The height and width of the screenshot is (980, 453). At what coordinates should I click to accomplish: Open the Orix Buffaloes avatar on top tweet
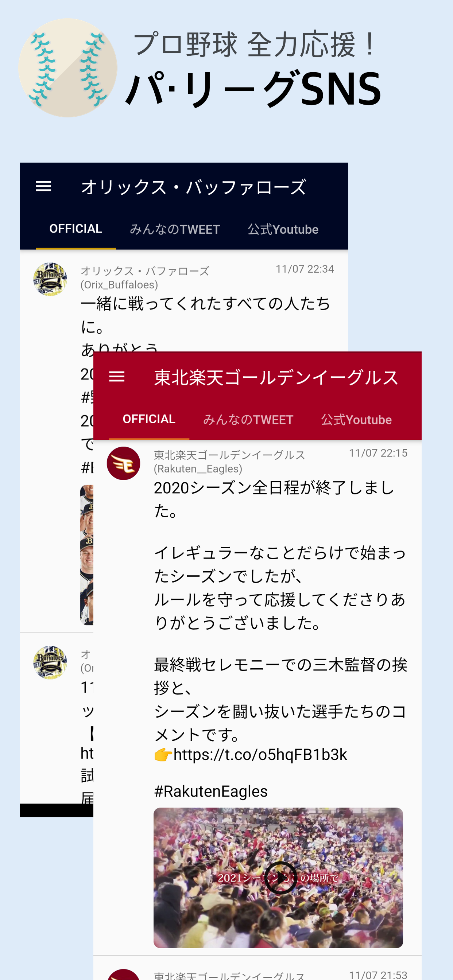pos(50,279)
